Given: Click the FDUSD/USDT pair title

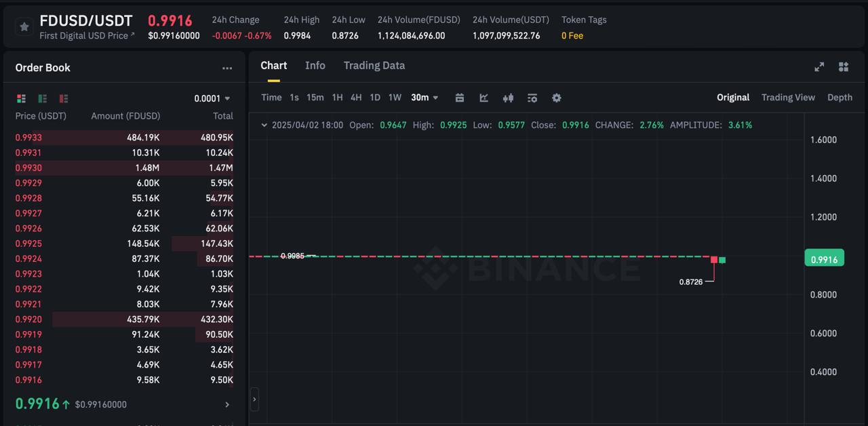Looking at the screenshot, I should [x=86, y=20].
